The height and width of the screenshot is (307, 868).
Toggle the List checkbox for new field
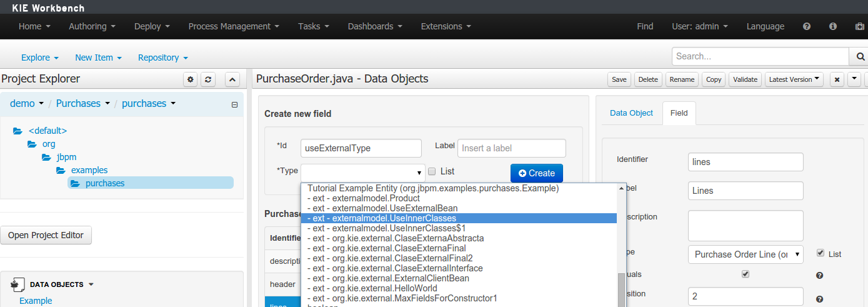[432, 171]
